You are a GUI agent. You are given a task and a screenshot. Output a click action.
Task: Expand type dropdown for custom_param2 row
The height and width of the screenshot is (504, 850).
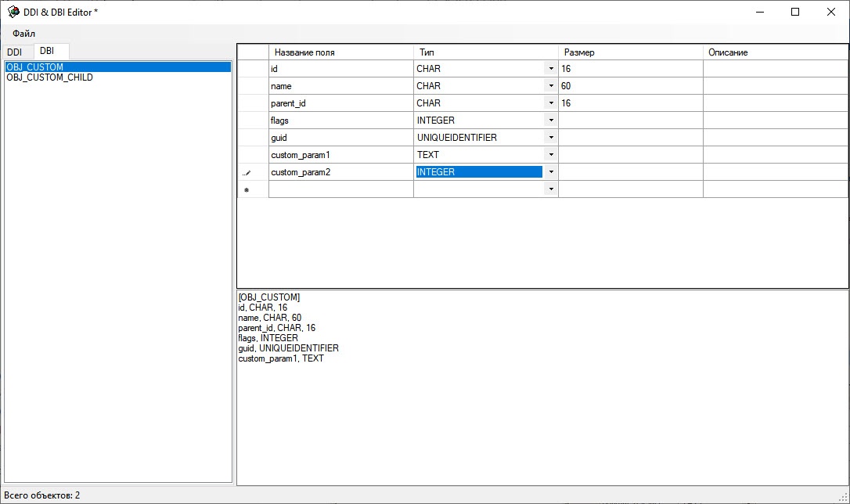coord(551,172)
